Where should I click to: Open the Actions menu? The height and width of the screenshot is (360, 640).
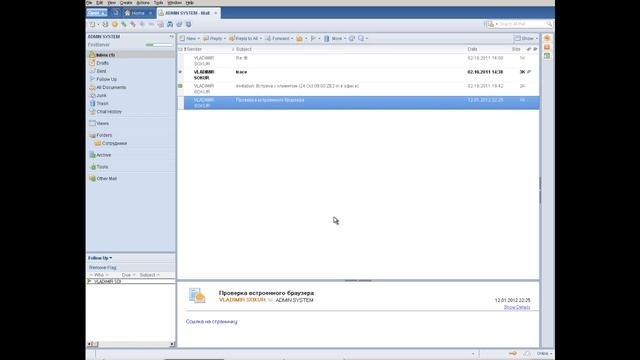coord(143,2)
